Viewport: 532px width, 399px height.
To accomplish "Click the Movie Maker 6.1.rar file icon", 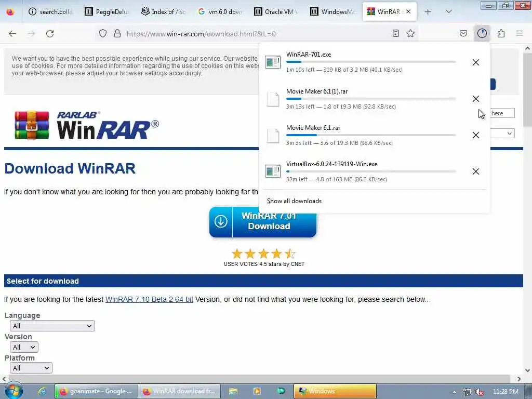I will [273, 136].
